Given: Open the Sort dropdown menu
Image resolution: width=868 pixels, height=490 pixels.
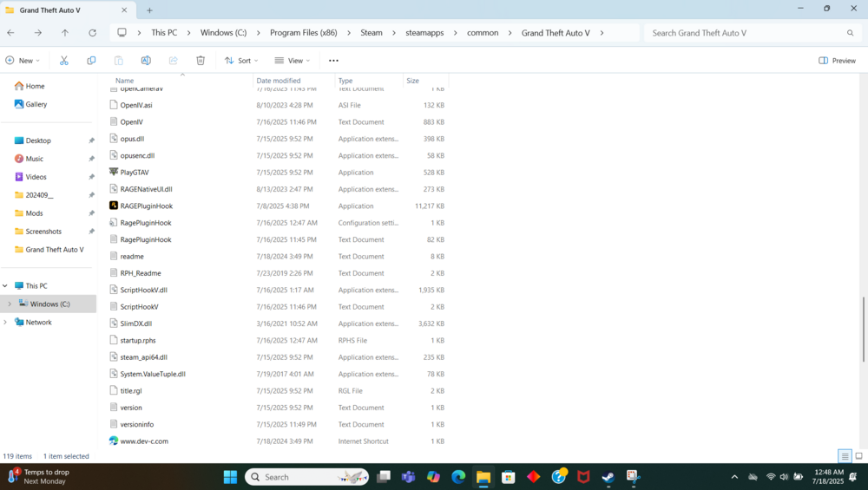Looking at the screenshot, I should tap(241, 61).
